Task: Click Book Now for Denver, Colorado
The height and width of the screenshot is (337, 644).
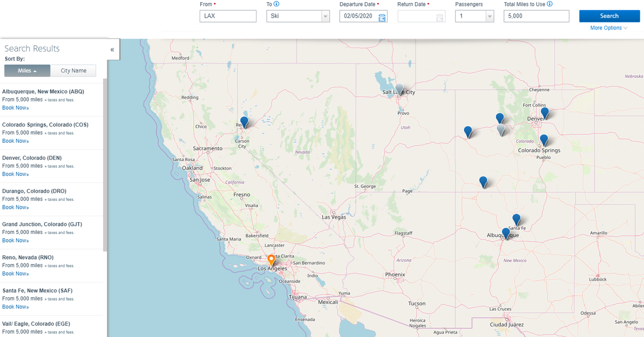Action: click(x=15, y=174)
